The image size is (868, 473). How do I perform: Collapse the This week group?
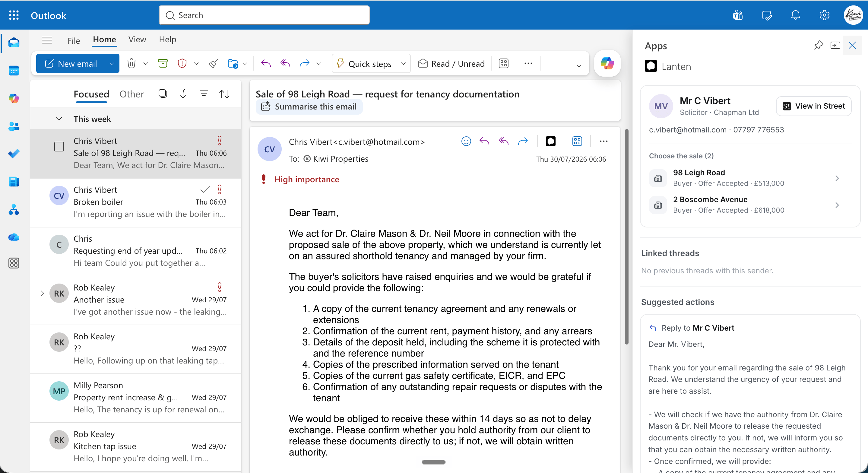tap(59, 119)
